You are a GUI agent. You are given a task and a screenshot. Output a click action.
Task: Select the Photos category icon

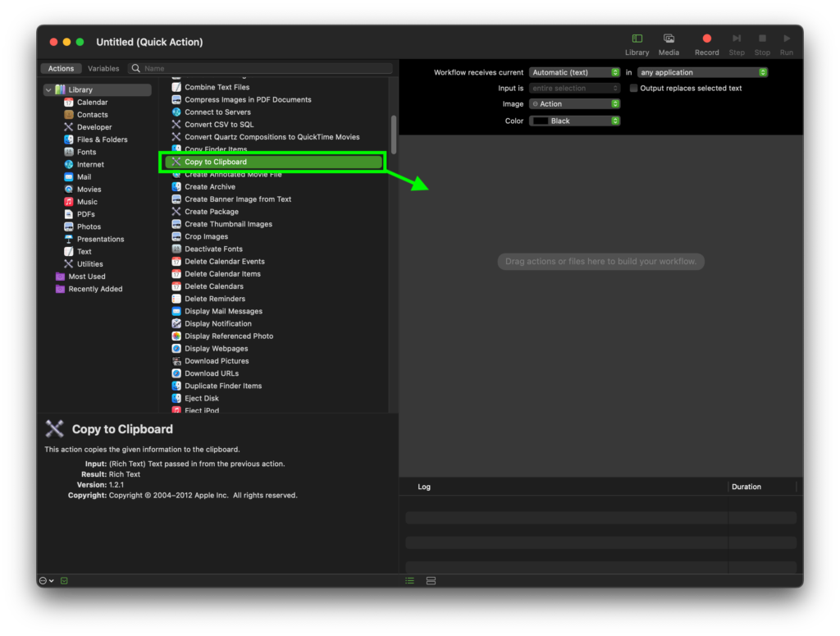pyautogui.click(x=69, y=226)
